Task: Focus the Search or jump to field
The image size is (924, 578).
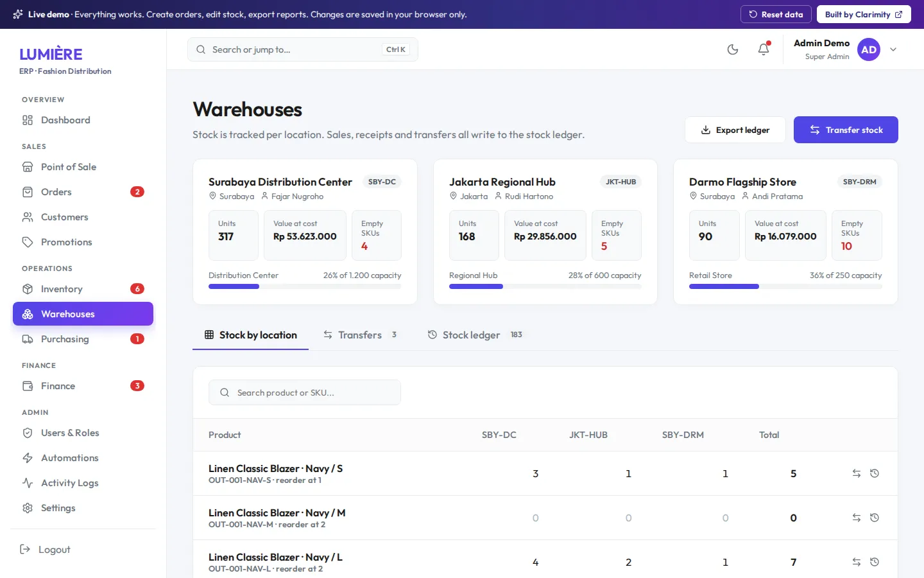Action: [x=303, y=49]
